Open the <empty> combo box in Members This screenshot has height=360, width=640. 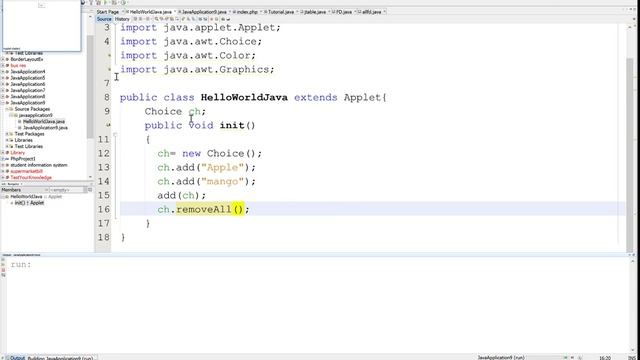coord(68,190)
